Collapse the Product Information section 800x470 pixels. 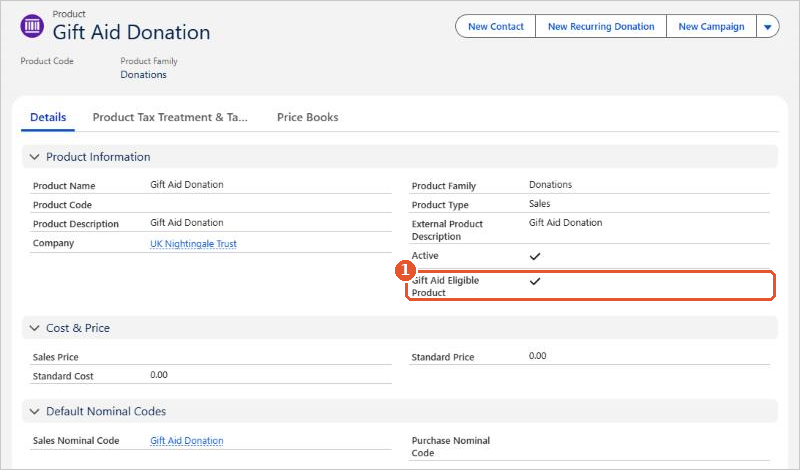[x=34, y=157]
